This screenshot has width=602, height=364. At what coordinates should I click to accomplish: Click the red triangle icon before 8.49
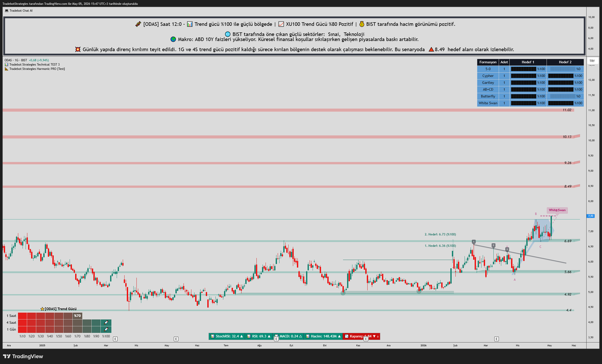(x=431, y=50)
